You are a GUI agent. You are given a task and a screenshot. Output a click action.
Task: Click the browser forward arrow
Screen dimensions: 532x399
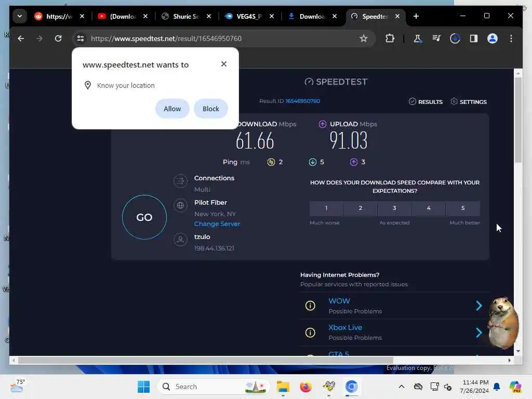click(x=39, y=38)
